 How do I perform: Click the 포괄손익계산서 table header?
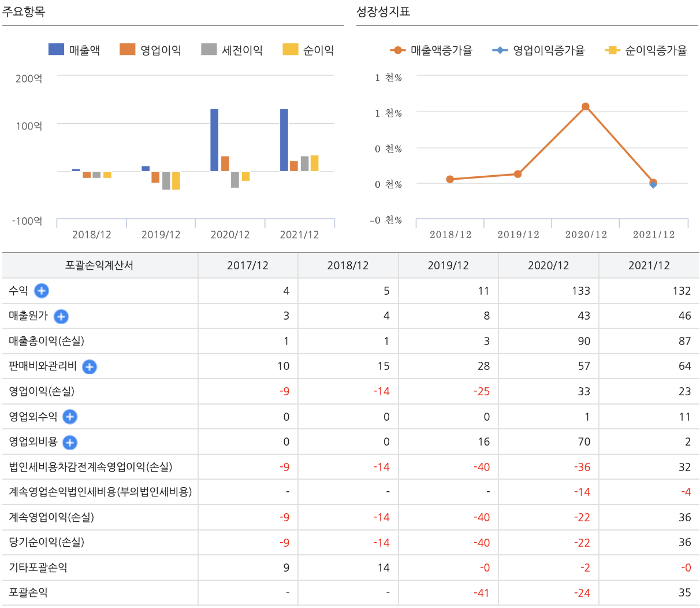click(x=99, y=265)
